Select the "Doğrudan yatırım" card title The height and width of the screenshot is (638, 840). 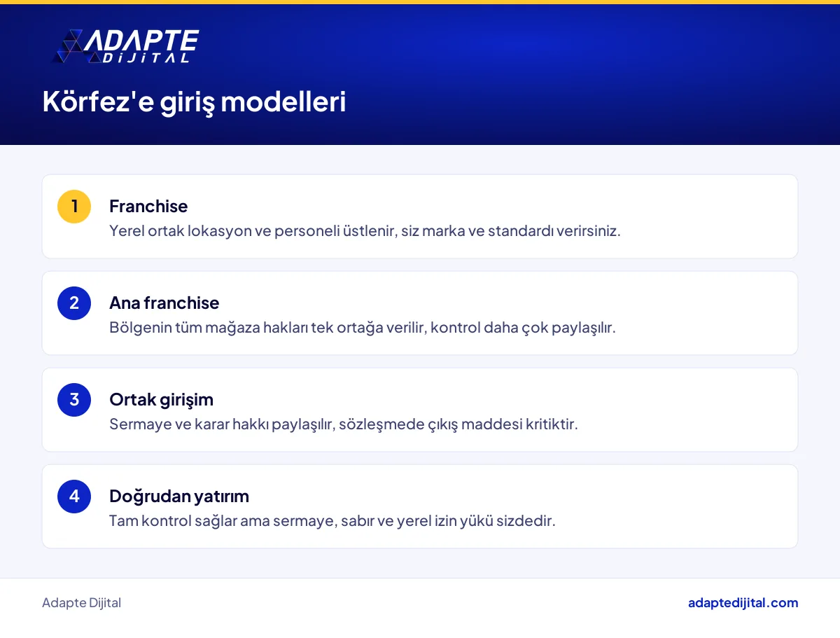click(179, 496)
